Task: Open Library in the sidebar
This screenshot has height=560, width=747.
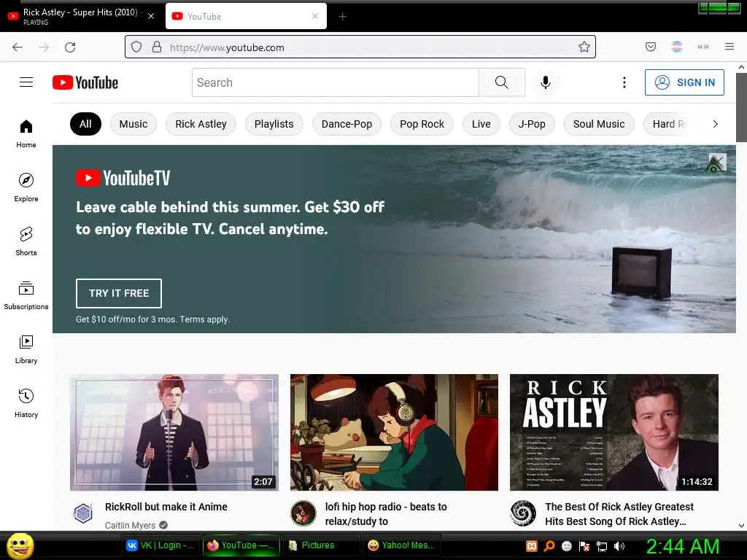Action: click(26, 349)
